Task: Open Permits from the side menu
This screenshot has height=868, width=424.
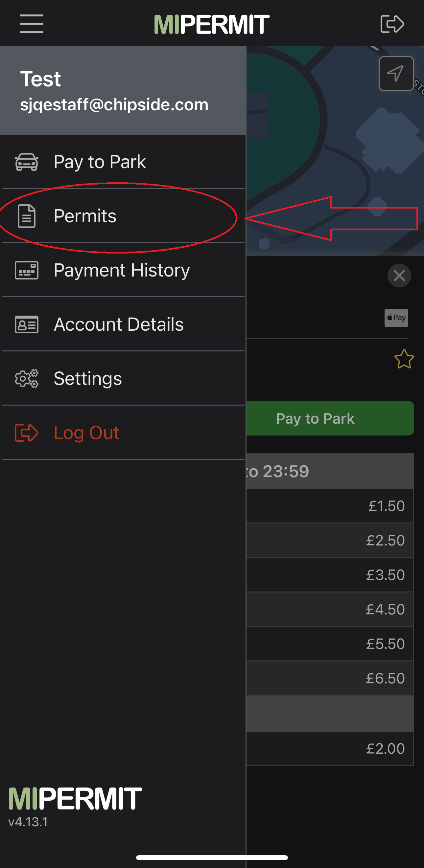Action: [x=85, y=216]
